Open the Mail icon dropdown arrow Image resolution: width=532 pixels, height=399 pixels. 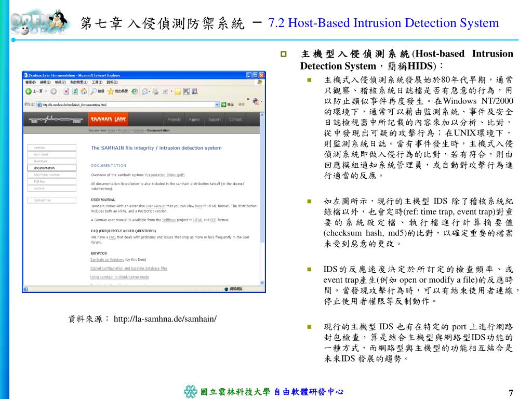[150, 91]
